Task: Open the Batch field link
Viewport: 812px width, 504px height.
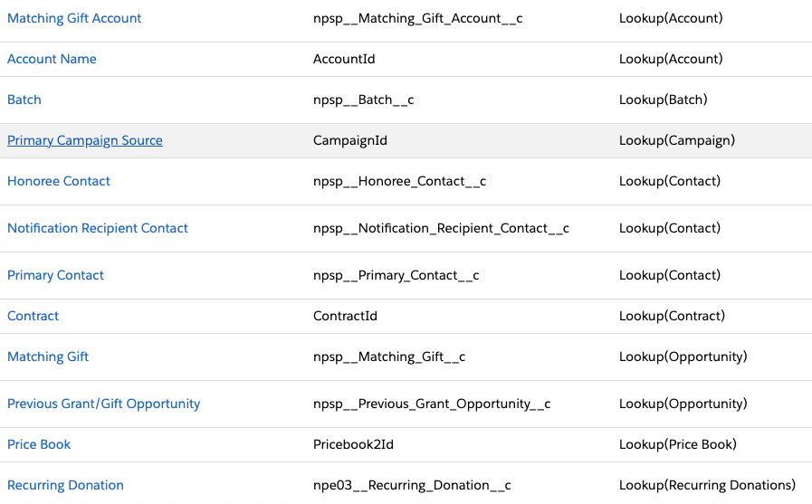Action: (24, 100)
